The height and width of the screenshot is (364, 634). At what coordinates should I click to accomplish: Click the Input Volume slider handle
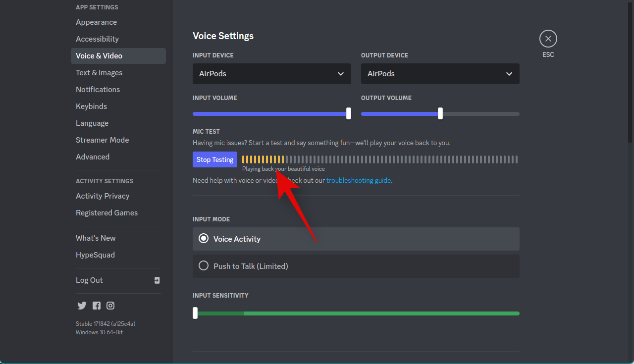[349, 113]
